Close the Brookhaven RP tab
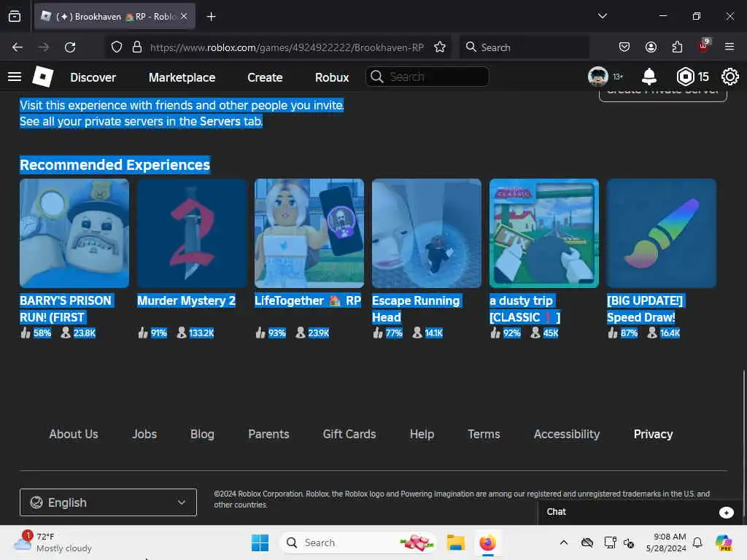Image resolution: width=747 pixels, height=560 pixels. (184, 16)
